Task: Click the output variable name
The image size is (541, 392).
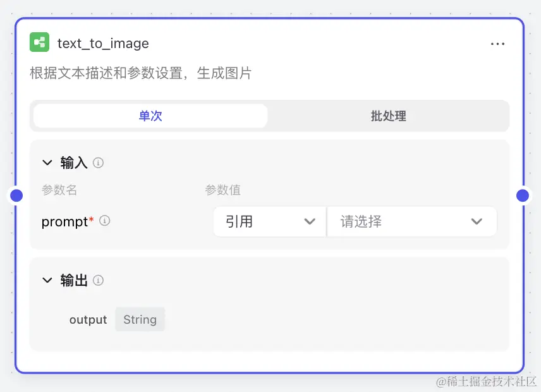Action: [x=88, y=320]
